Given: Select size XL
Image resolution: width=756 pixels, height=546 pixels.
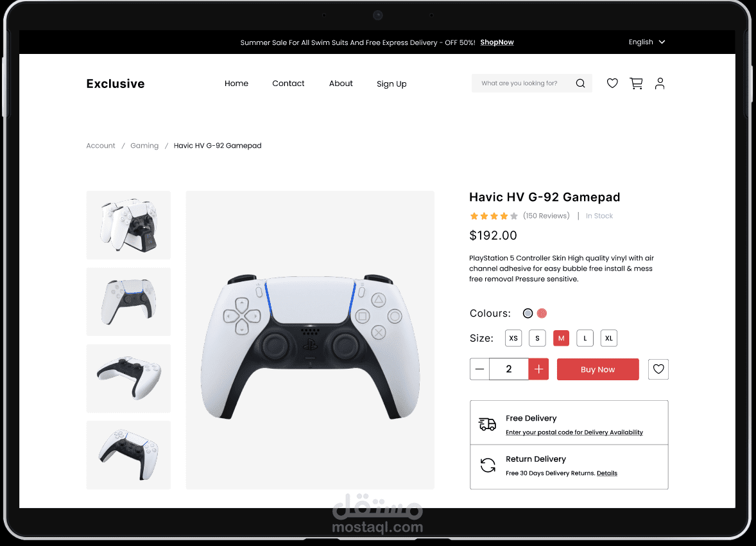Looking at the screenshot, I should point(609,338).
